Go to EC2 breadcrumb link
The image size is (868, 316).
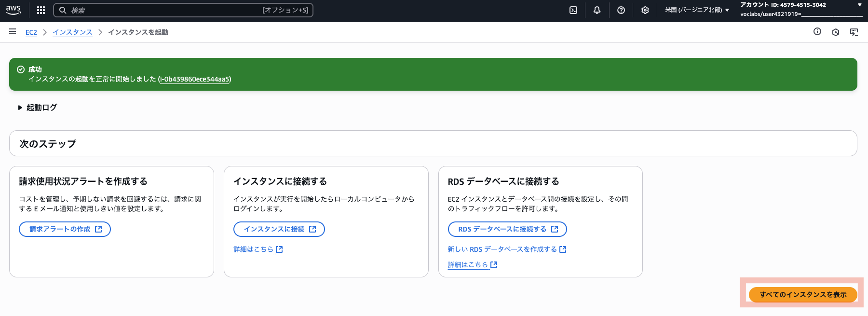tap(31, 32)
